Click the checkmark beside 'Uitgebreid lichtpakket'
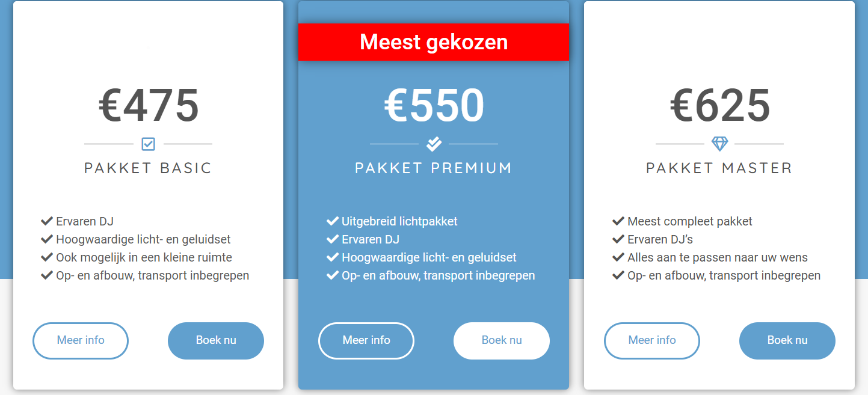 pos(333,221)
